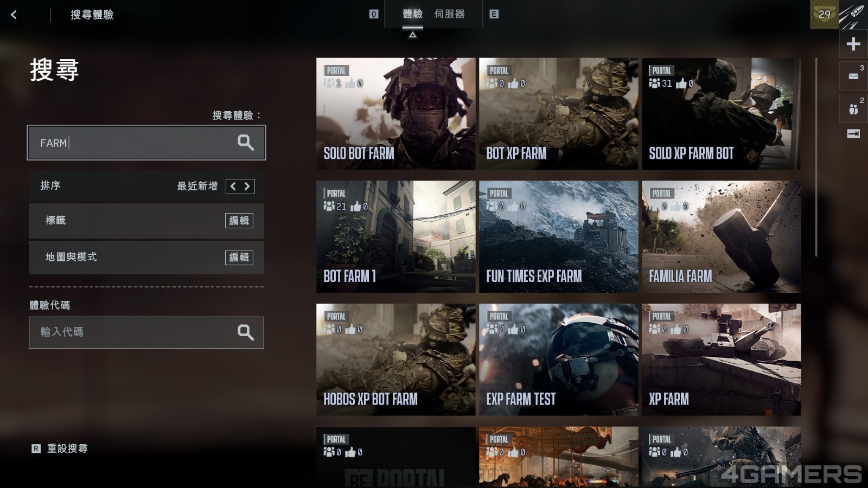Select the previous sort option arrow
This screenshot has width=868, height=488.
tap(233, 187)
